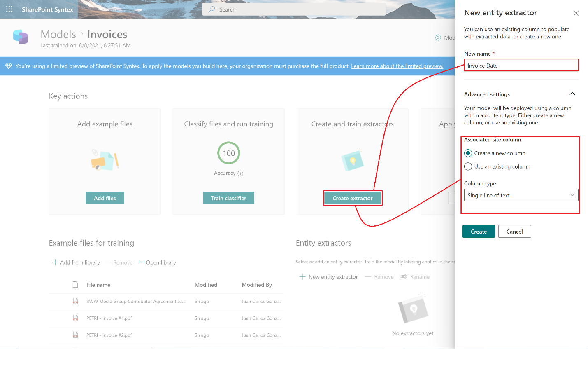The width and height of the screenshot is (588, 377).
Task: Open Learn more about the limited preview link
Action: pos(397,66)
